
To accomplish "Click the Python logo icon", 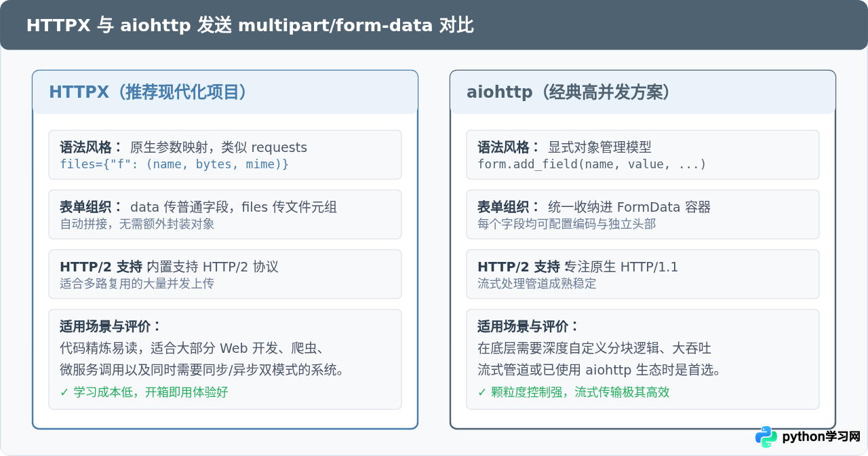I will click(766, 437).
